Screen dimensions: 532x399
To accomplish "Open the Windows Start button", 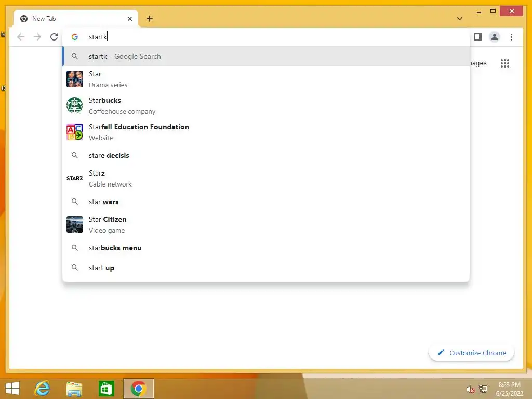I will (x=12, y=389).
